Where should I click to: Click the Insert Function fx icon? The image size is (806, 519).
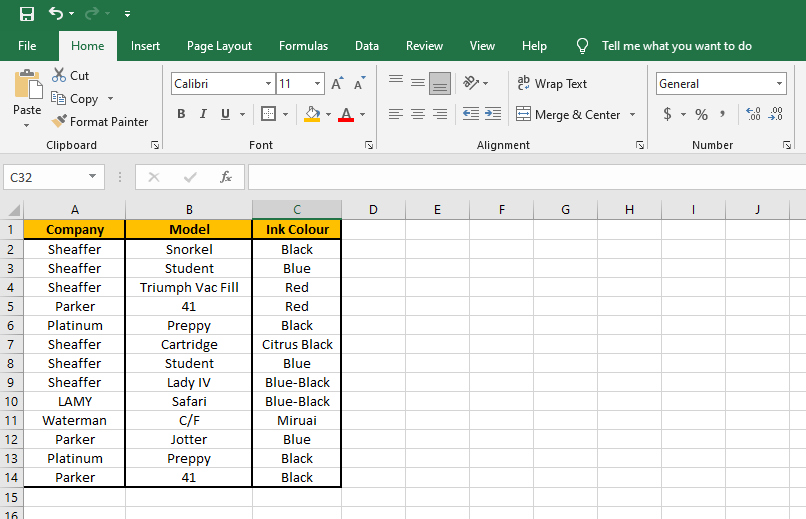click(x=226, y=177)
